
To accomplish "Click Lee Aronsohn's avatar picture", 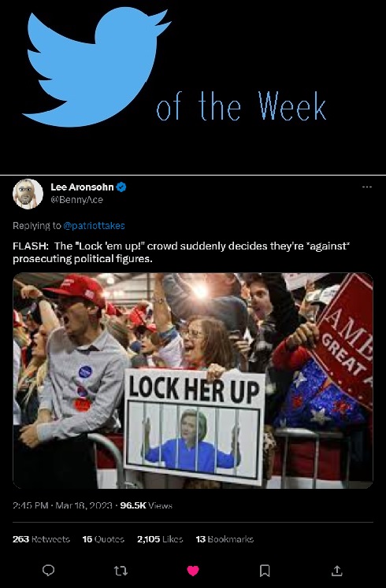I will [x=28, y=194].
